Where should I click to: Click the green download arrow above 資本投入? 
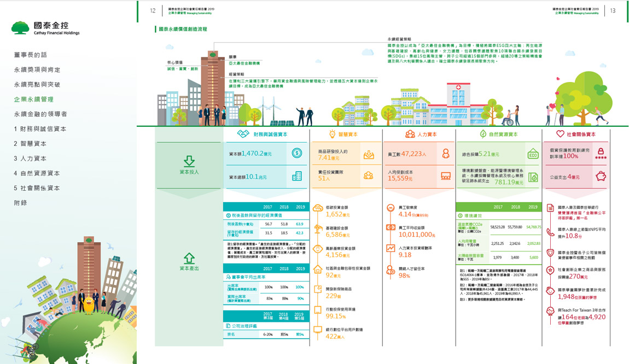(189, 161)
